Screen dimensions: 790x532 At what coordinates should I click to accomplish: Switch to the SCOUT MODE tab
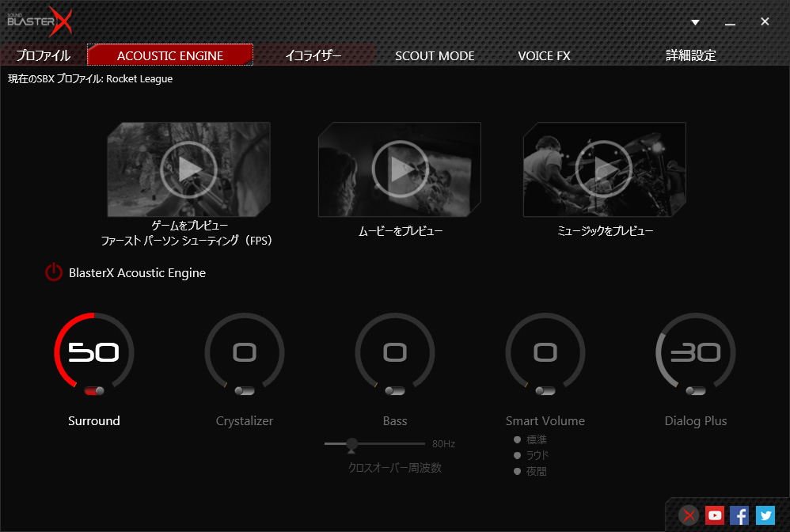click(x=435, y=55)
